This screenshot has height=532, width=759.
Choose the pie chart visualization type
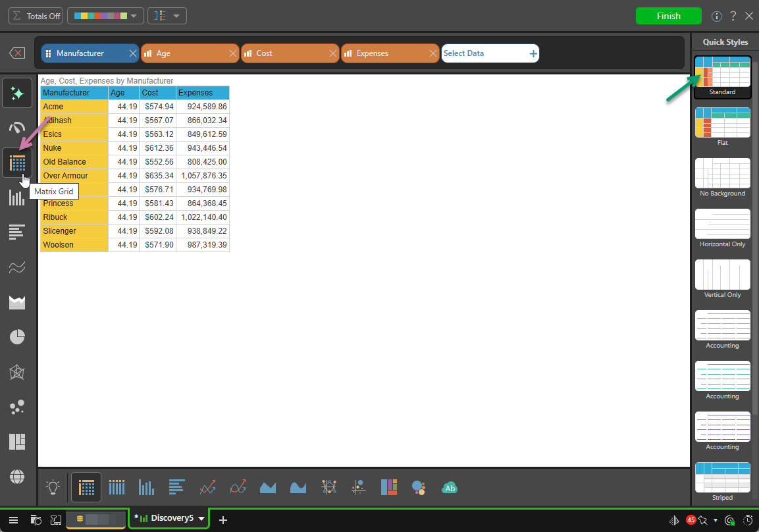click(17, 337)
